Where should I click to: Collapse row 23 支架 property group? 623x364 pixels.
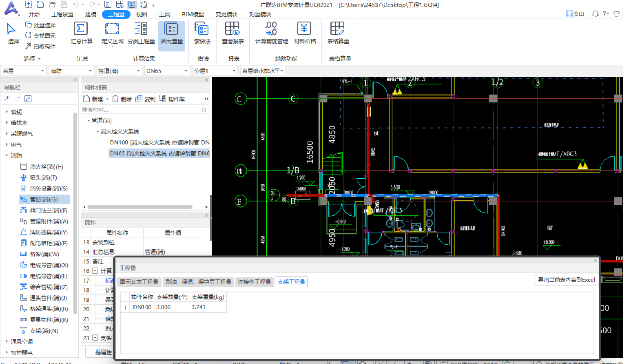coord(95,338)
